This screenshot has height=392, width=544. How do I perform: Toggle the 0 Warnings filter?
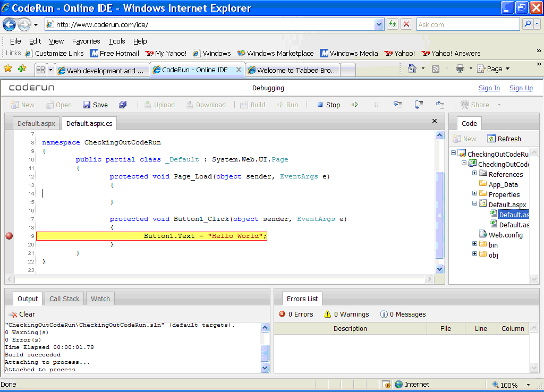(346, 314)
